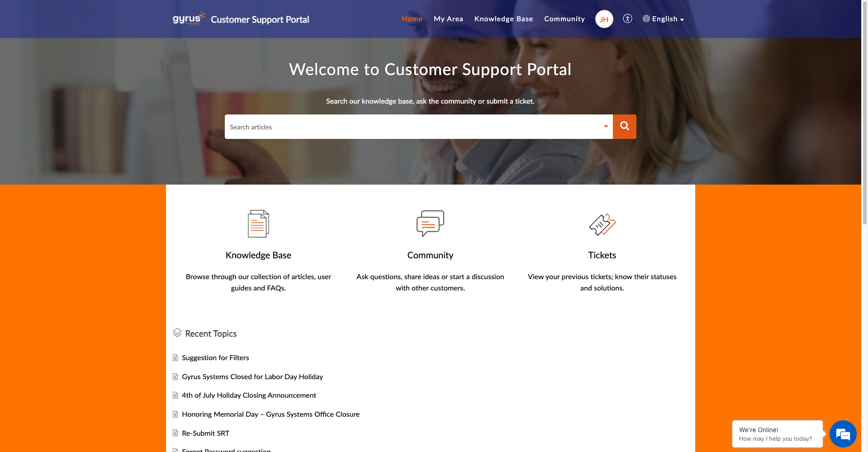The width and height of the screenshot is (868, 452).
Task: Open the English language dropdown
Action: [664, 19]
